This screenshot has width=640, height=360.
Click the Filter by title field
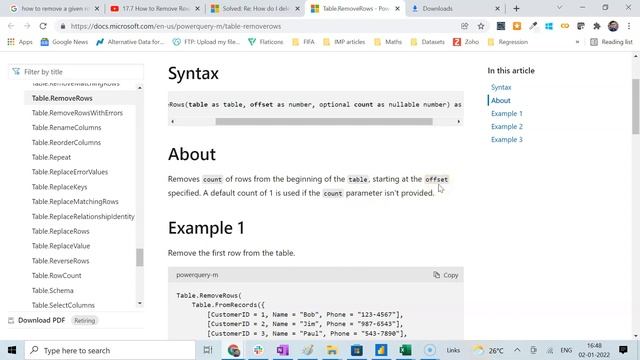coord(76,72)
